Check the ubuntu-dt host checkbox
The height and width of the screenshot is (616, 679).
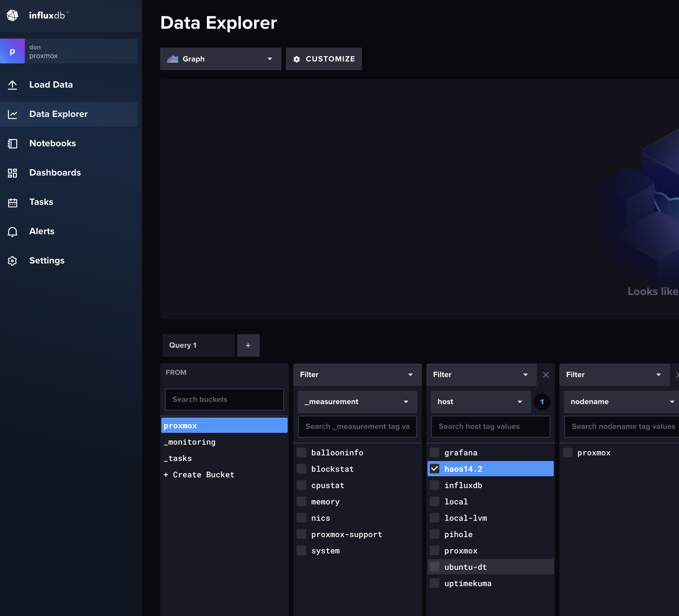click(435, 567)
